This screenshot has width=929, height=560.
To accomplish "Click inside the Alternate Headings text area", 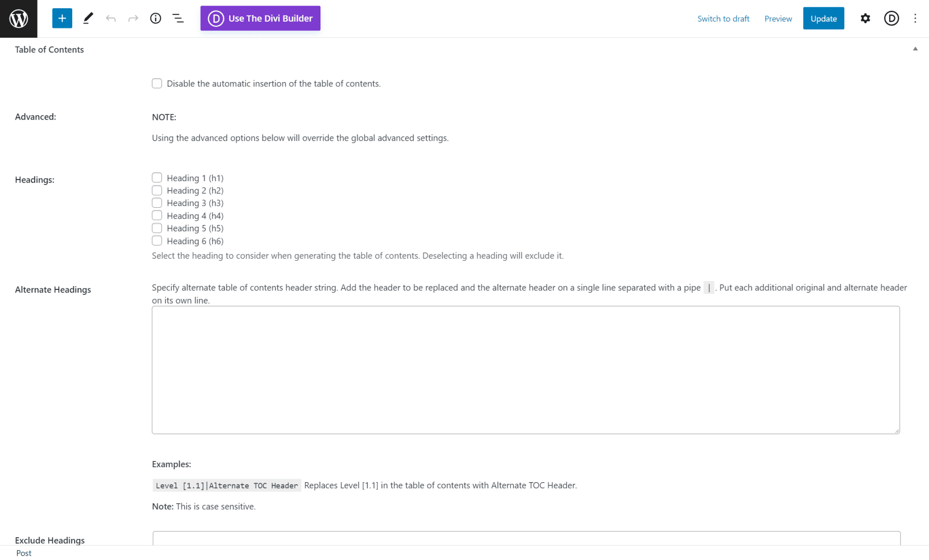I will (x=525, y=369).
